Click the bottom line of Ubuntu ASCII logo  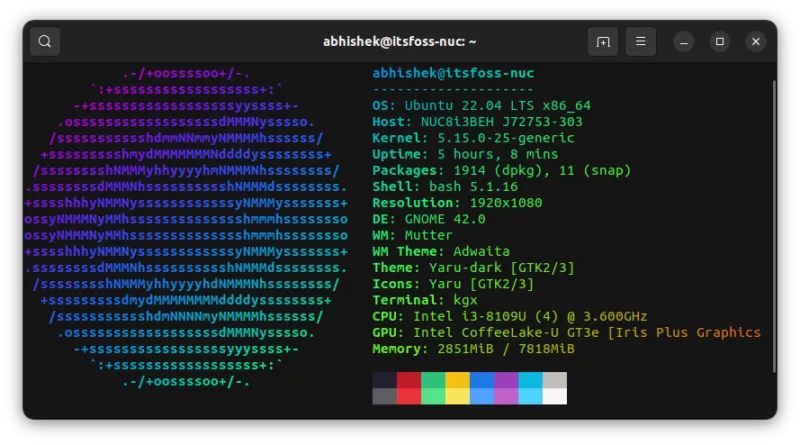tap(186, 382)
